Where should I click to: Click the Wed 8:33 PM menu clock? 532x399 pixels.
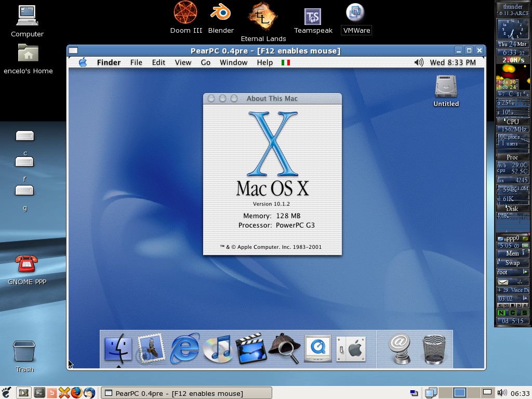click(453, 62)
